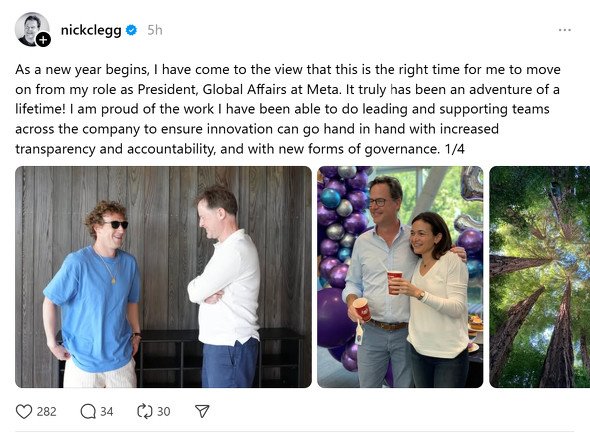
Task: Open the nickclegg profile avatar
Action: point(32,29)
